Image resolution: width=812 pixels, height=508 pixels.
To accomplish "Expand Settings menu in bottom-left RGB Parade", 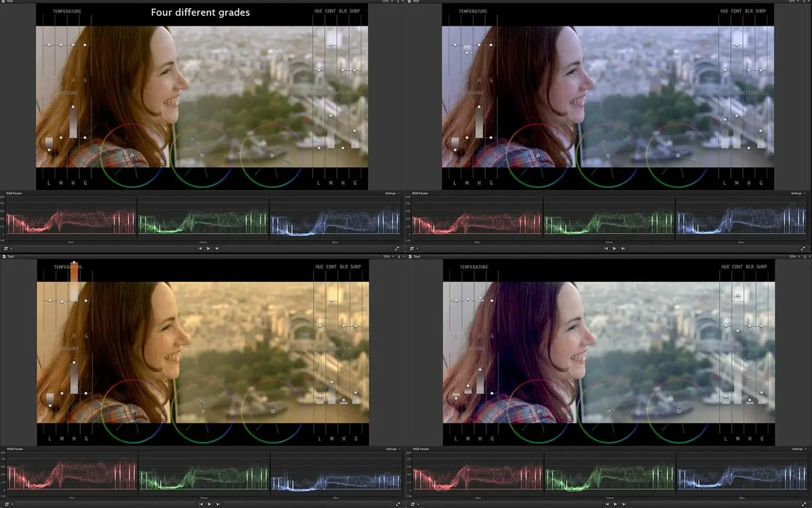I will coord(392,449).
